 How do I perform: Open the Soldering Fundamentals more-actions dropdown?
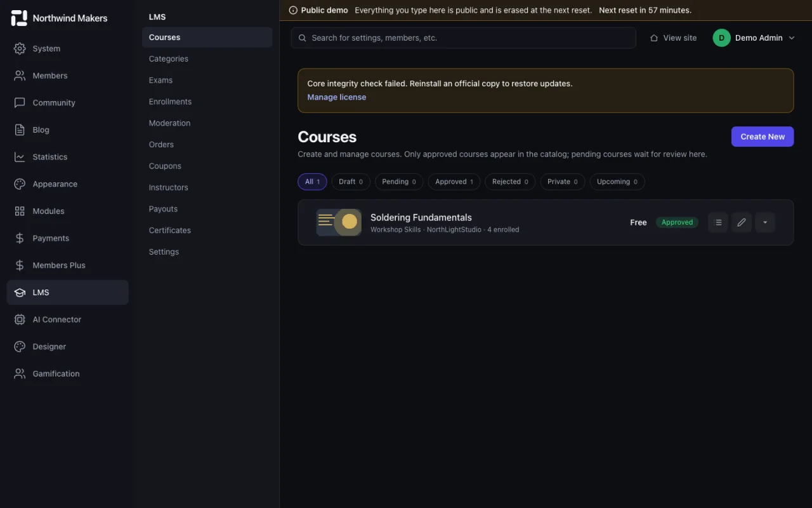point(765,222)
